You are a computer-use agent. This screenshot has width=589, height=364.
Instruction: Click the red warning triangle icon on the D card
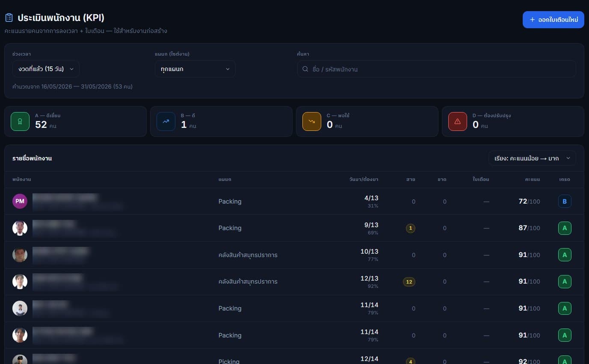[458, 121]
